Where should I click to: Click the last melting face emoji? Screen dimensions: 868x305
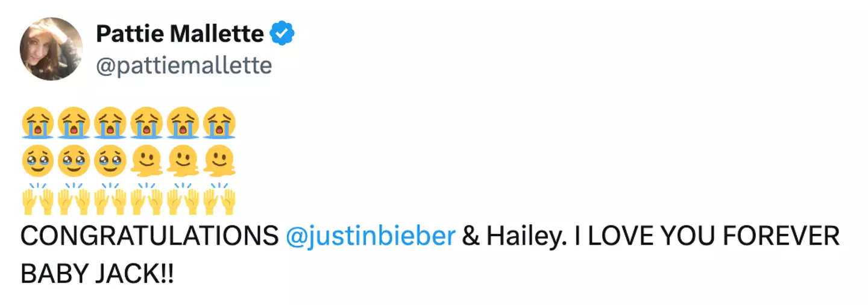click(x=219, y=162)
